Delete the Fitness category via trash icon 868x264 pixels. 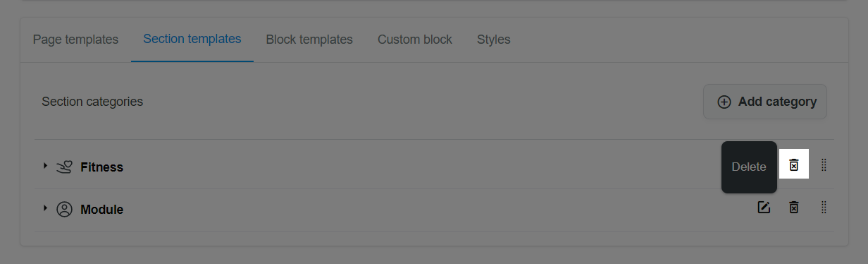pos(794,165)
